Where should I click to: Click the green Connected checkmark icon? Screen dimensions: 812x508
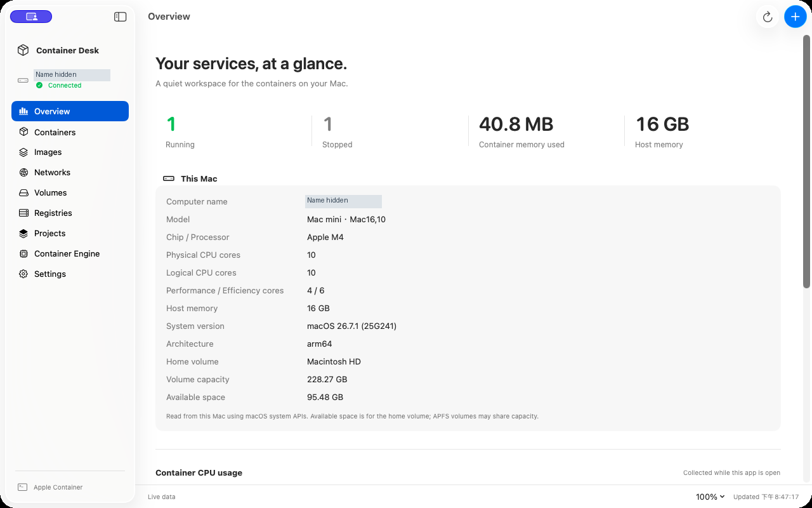(x=39, y=85)
